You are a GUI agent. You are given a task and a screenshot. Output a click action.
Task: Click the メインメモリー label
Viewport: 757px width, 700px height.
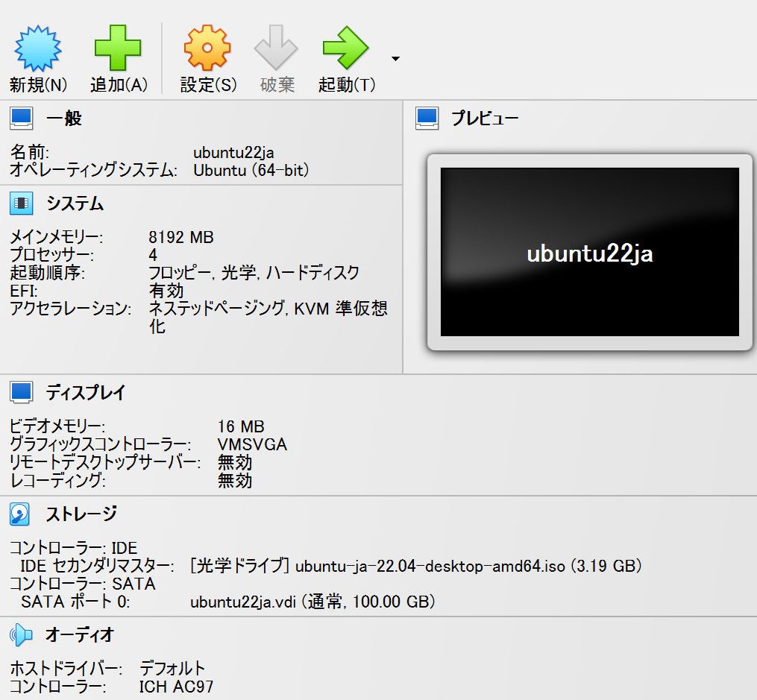(57, 237)
